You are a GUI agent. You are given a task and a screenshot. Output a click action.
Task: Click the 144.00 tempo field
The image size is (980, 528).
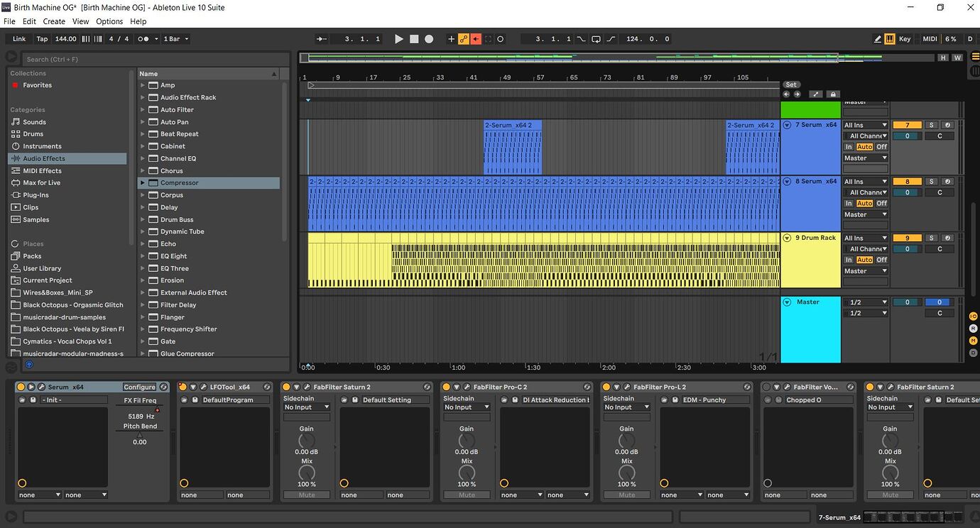(x=66, y=39)
